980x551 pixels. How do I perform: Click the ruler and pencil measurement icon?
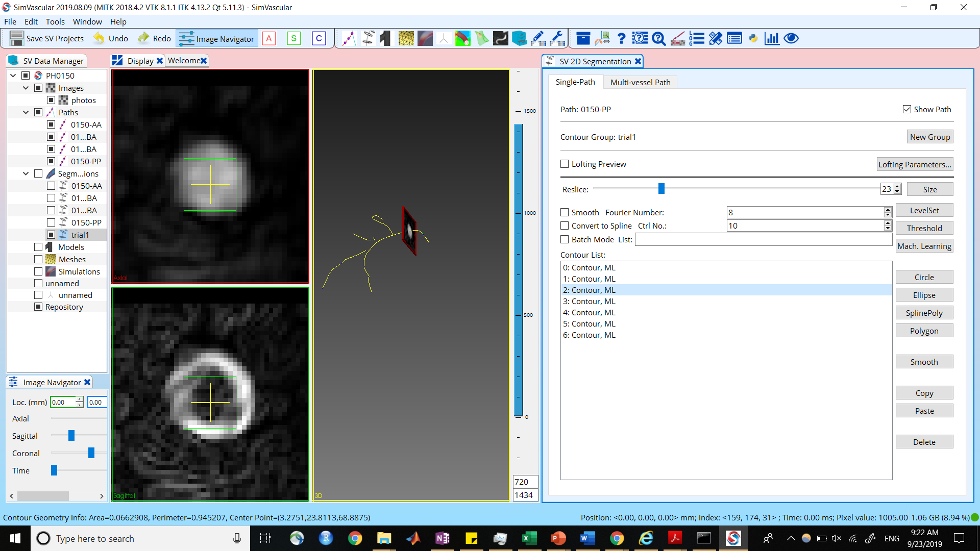coord(716,38)
